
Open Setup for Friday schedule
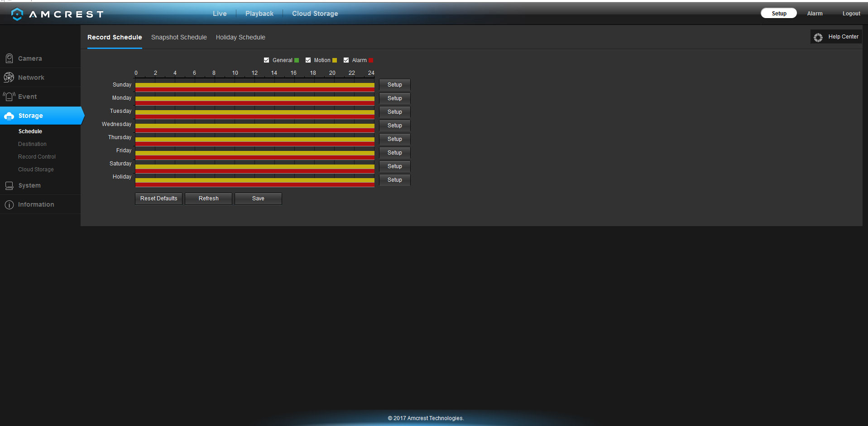point(395,153)
